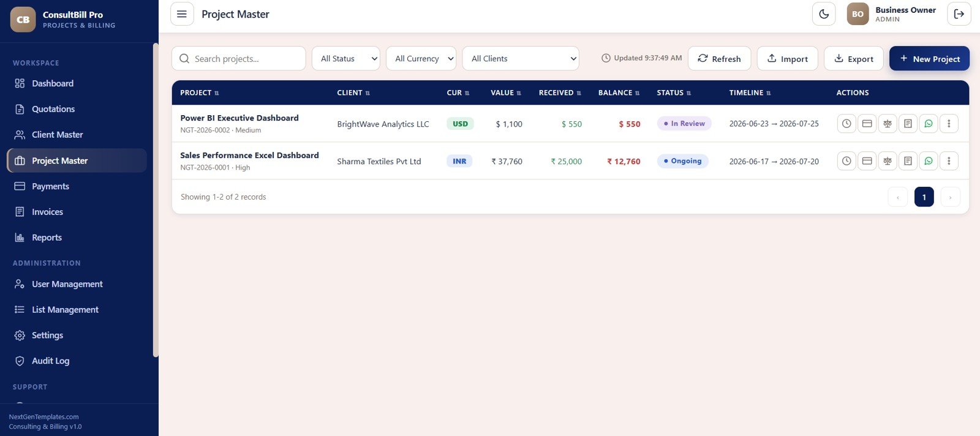Click the CB ConsultBill Pro logo
The height and width of the screenshot is (436, 980).
tap(23, 20)
